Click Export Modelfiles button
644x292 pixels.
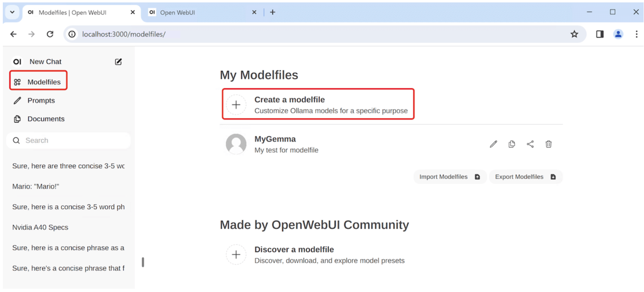(526, 177)
